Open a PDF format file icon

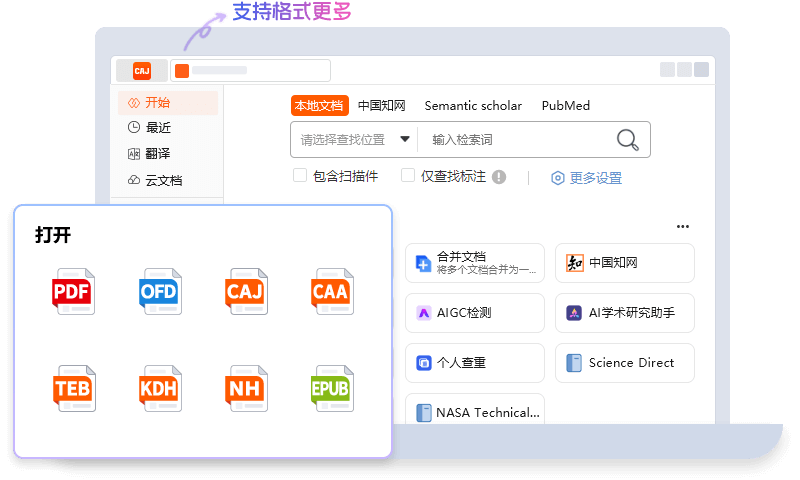click(x=73, y=291)
